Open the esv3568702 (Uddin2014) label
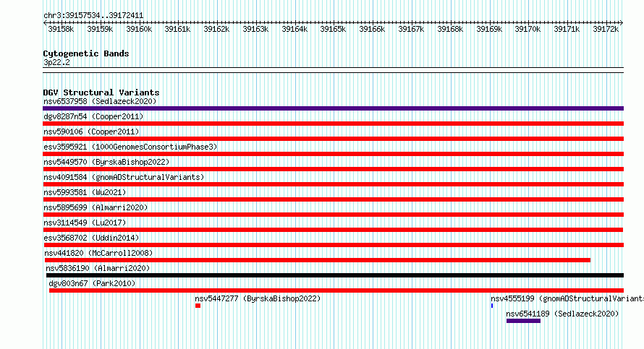 [91, 238]
